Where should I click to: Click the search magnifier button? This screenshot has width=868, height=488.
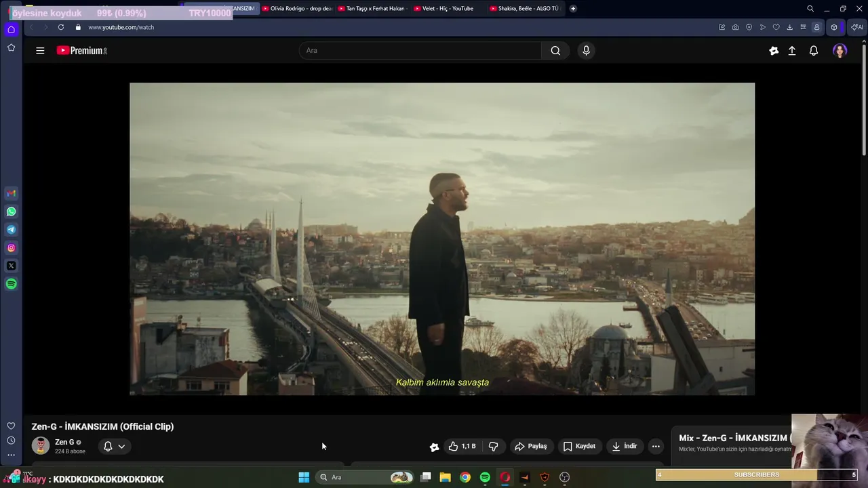pos(555,50)
